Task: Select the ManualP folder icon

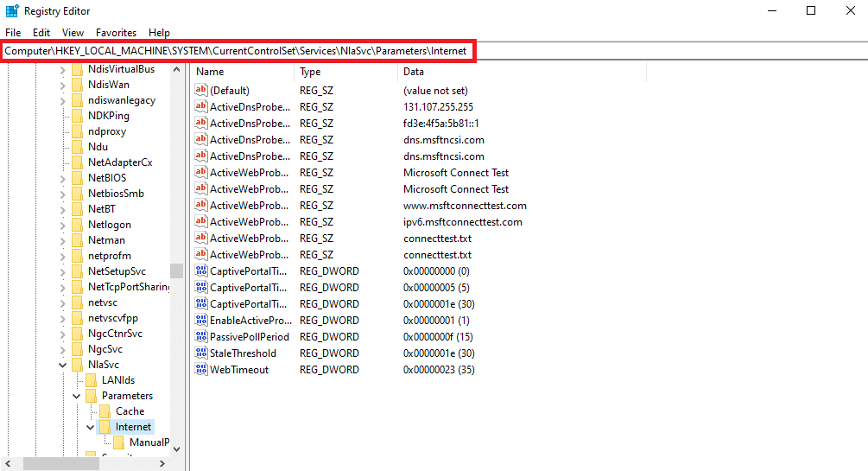Action: tap(118, 442)
